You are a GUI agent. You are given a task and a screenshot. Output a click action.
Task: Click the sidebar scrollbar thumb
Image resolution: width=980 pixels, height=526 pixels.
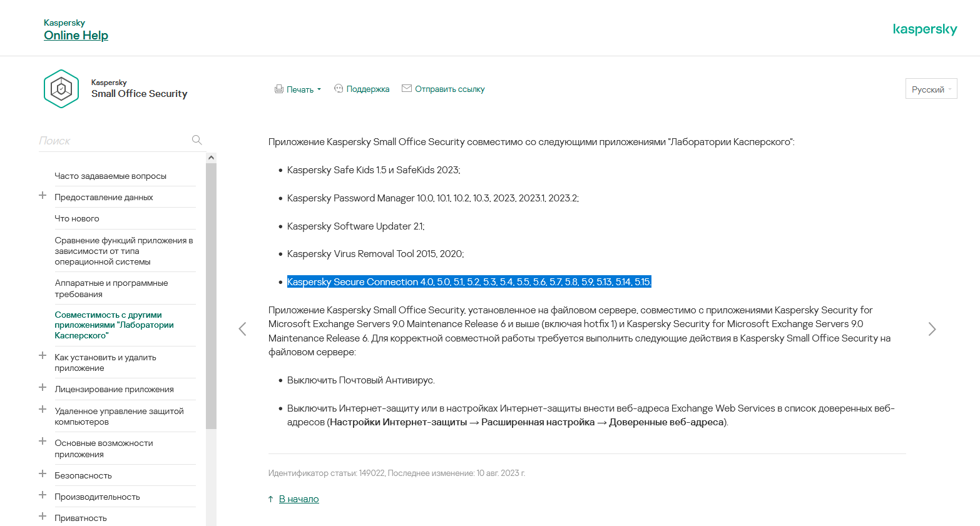(211, 296)
